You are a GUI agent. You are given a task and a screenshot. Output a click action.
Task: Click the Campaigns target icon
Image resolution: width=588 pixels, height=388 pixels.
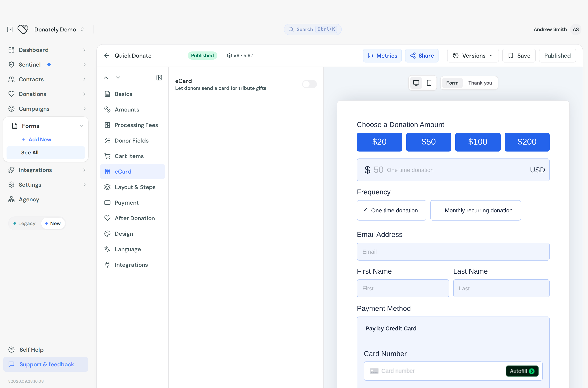pos(11,109)
